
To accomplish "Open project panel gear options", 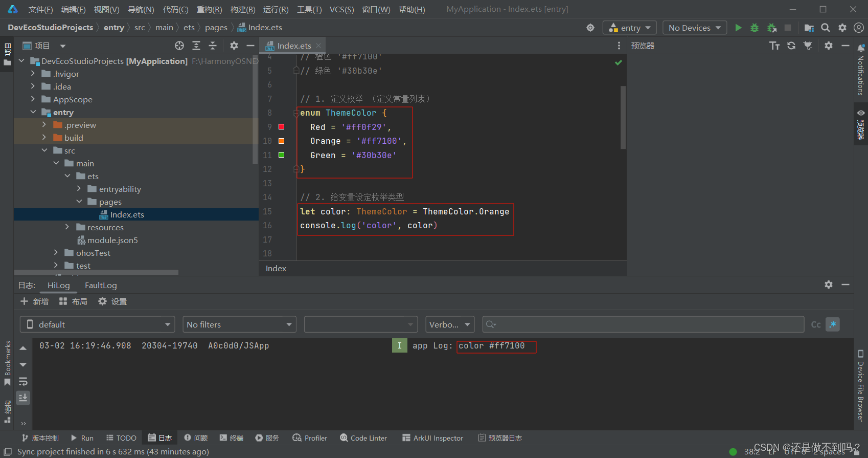I will tap(234, 46).
